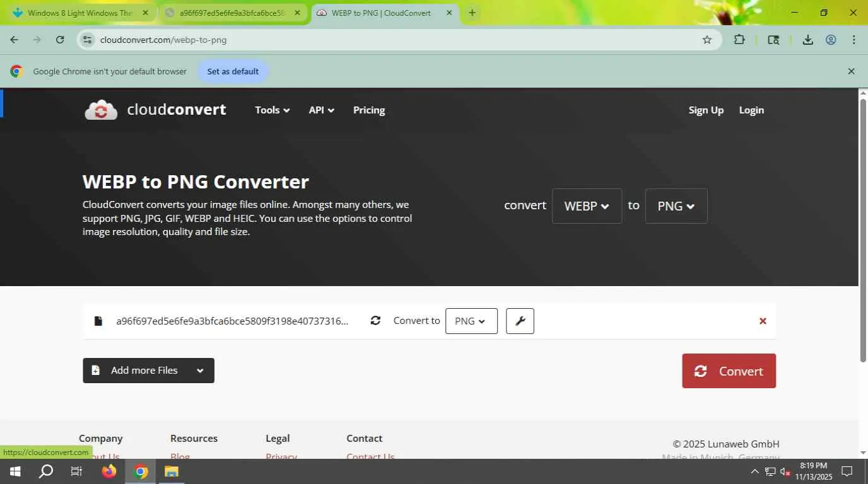Click the Sign Up link
Viewport: 868px width, 484px height.
(706, 110)
